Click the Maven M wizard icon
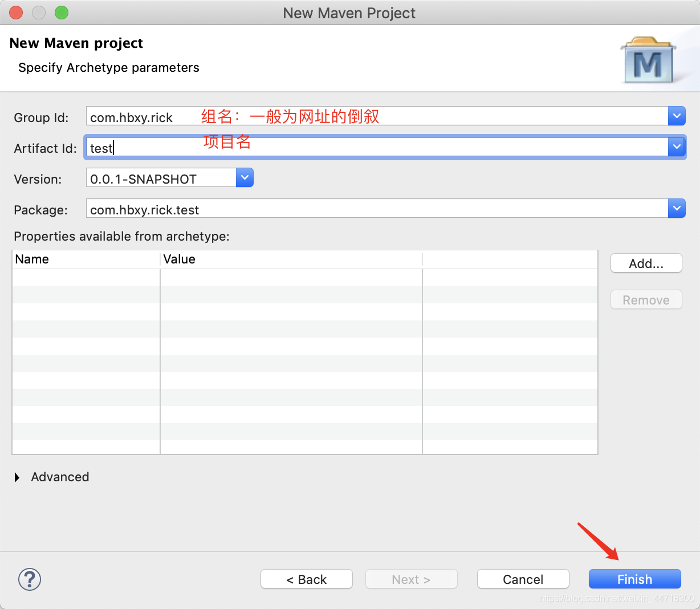 pyautogui.click(x=648, y=60)
